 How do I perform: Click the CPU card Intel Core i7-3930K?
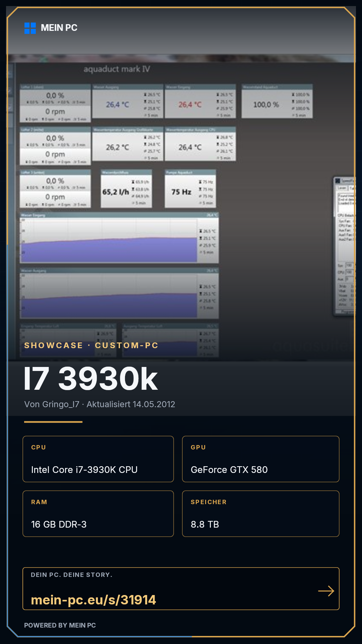click(x=98, y=459)
